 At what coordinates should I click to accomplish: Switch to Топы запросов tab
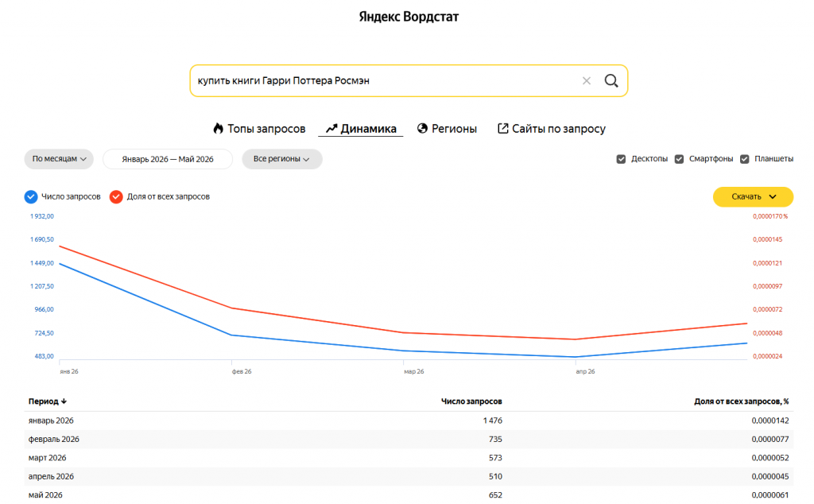coord(259,128)
